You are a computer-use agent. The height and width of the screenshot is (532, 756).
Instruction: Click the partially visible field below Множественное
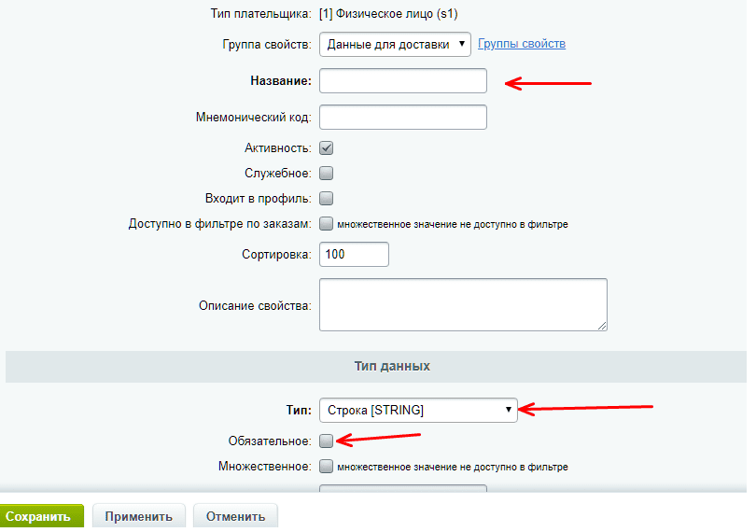403,492
